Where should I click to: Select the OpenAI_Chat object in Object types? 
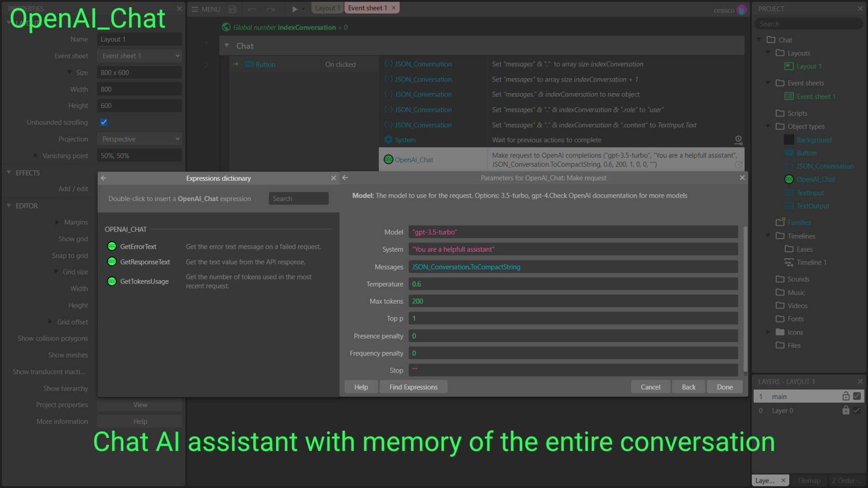815,179
